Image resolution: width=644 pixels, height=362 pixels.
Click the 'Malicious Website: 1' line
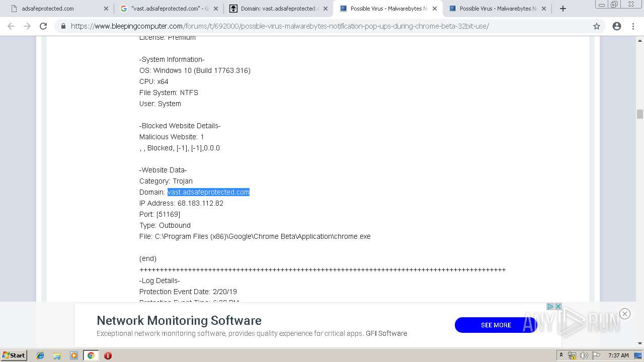172,137
